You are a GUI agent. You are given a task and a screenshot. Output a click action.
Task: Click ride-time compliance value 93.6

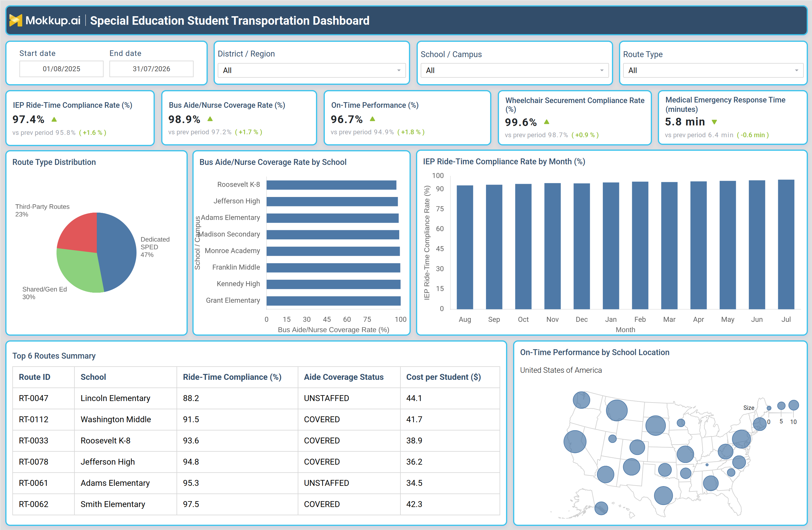(237, 440)
